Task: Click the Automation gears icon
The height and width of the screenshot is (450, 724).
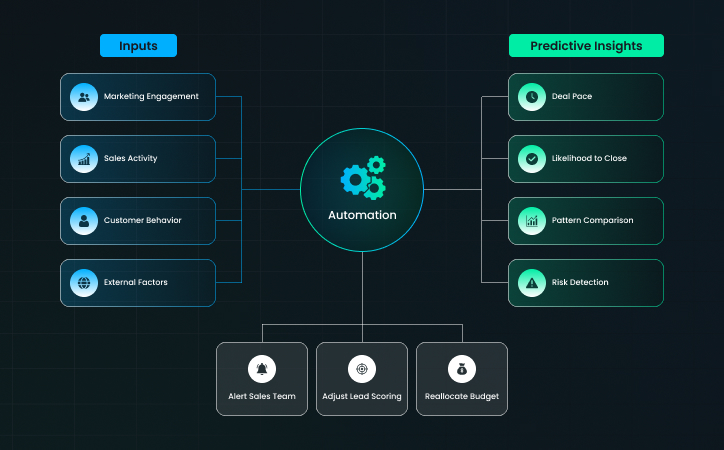Action: 362,178
